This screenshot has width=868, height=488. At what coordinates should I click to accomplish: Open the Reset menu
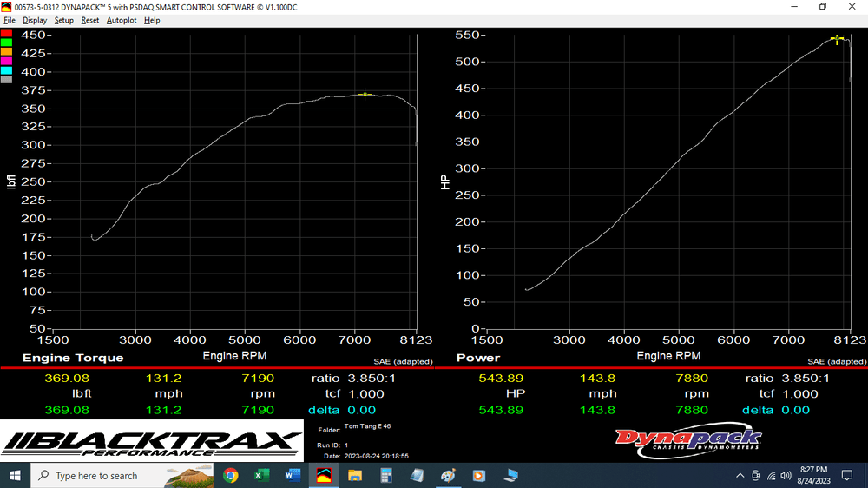click(89, 21)
